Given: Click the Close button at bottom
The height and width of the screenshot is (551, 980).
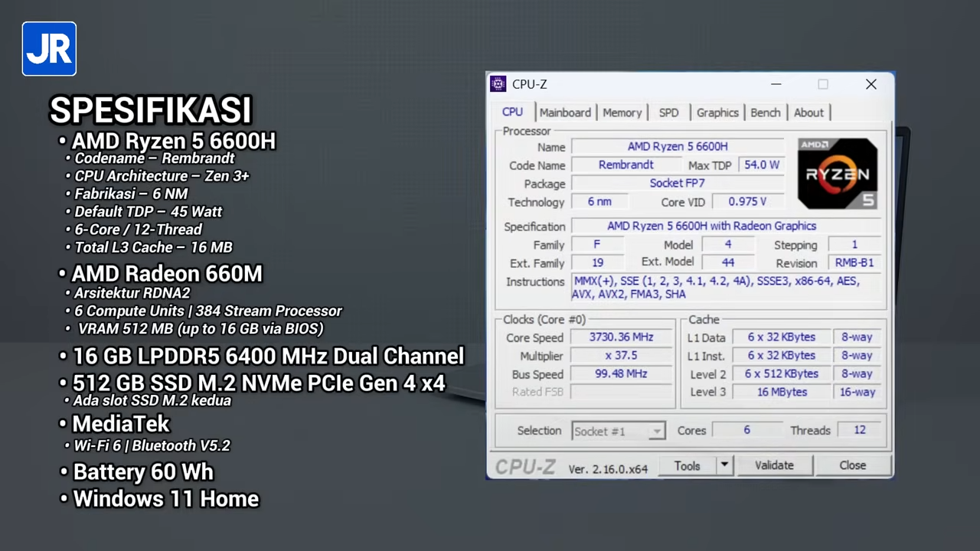Looking at the screenshot, I should pos(852,465).
